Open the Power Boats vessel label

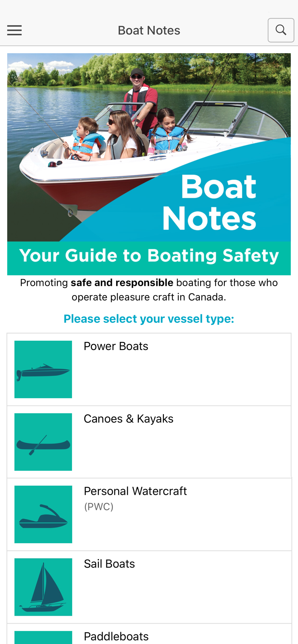click(x=116, y=346)
